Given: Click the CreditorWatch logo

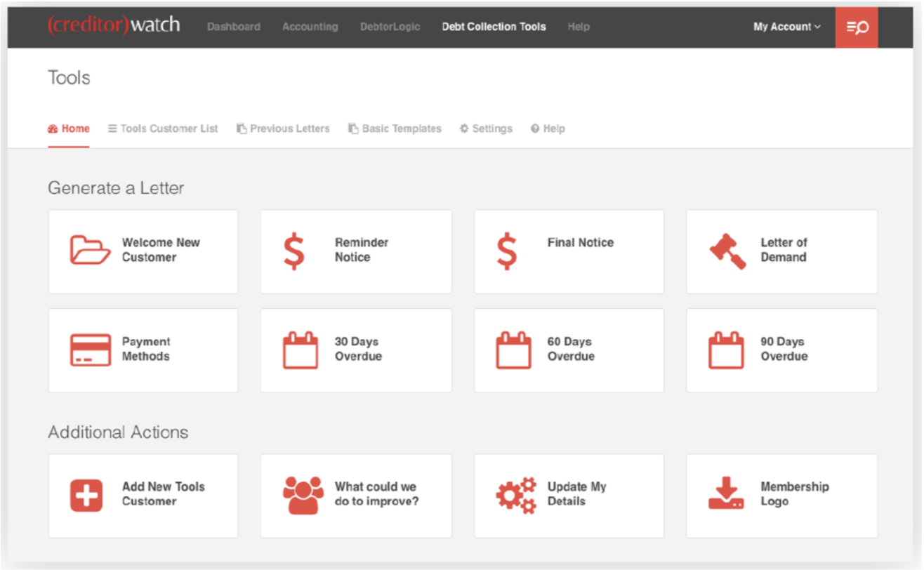Looking at the screenshot, I should pos(114,25).
